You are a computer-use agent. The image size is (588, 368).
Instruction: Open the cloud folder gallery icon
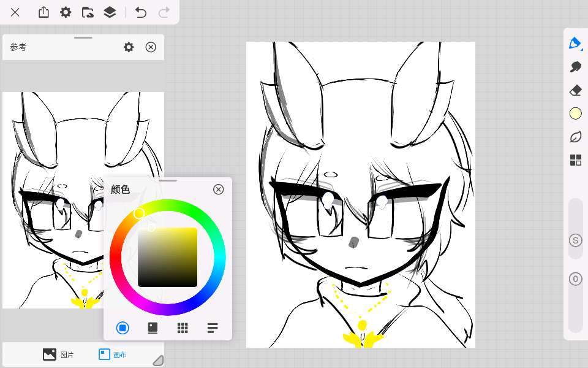(88, 12)
